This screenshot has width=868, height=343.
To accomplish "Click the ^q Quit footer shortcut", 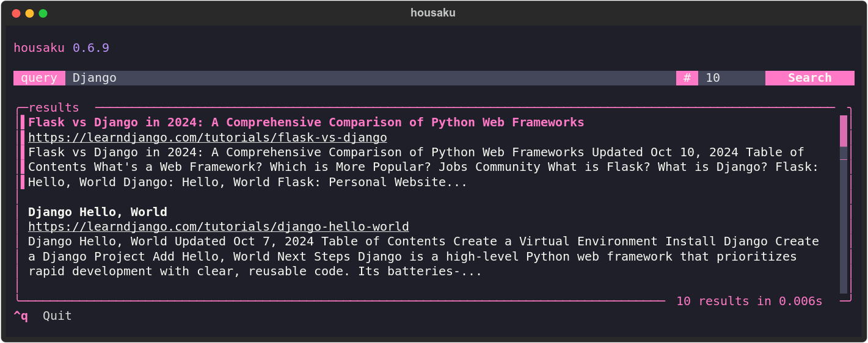I will pos(43,316).
